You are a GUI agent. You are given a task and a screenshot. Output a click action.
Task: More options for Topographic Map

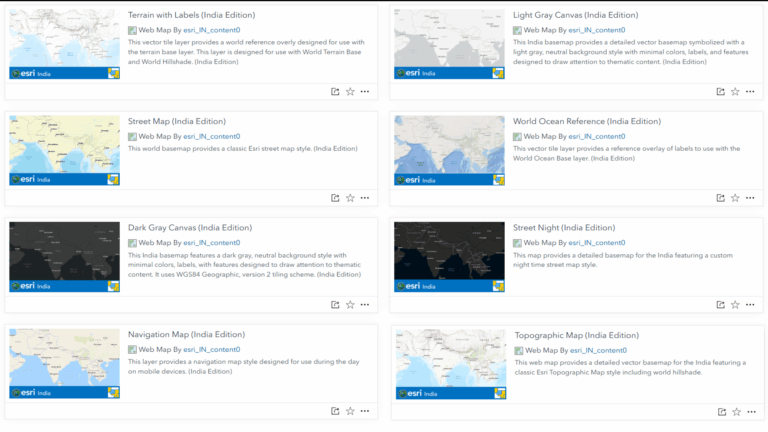(752, 412)
